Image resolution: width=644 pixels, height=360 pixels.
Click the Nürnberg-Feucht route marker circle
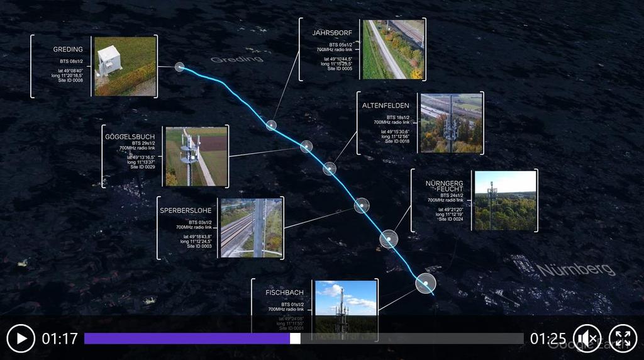[x=389, y=239]
